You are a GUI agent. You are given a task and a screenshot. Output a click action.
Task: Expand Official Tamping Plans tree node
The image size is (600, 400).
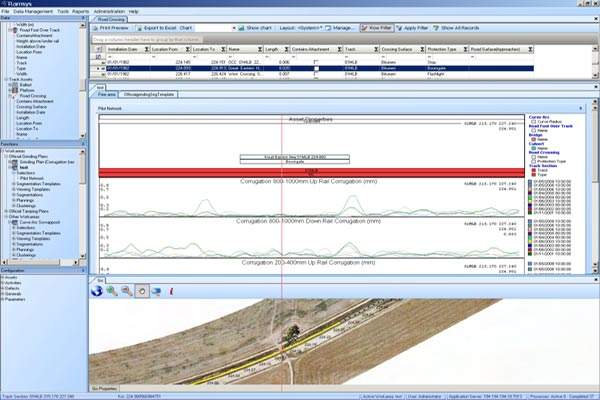tap(4, 208)
